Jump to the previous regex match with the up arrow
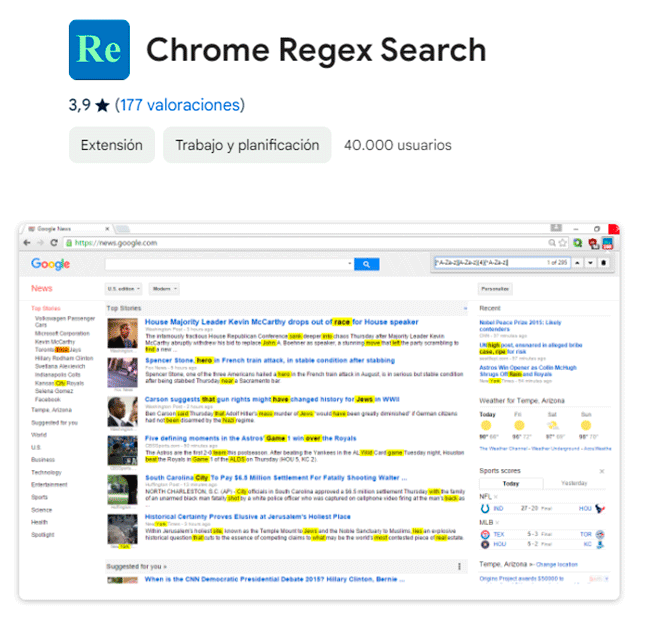This screenshot has width=650, height=620. (577, 263)
